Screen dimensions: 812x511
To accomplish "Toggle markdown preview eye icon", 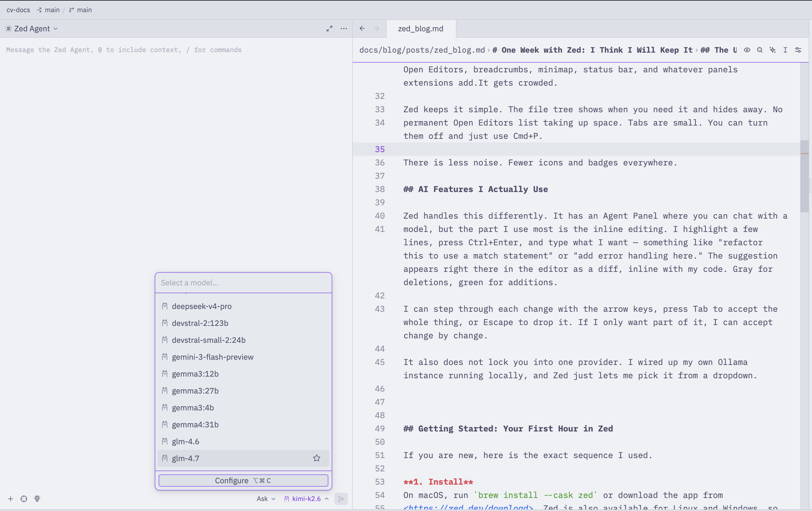I will click(747, 50).
